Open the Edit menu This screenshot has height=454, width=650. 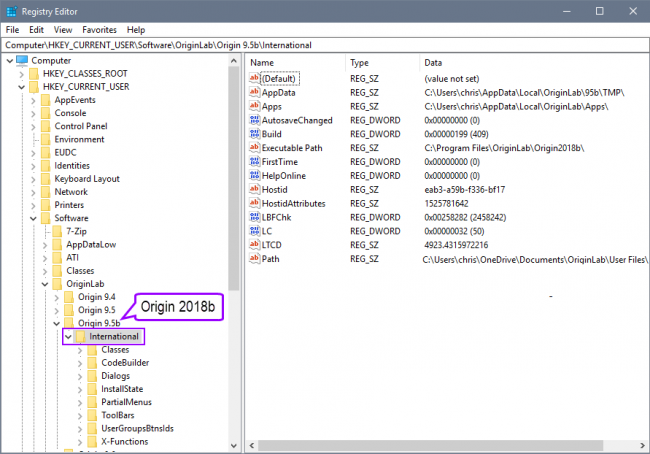(x=38, y=30)
